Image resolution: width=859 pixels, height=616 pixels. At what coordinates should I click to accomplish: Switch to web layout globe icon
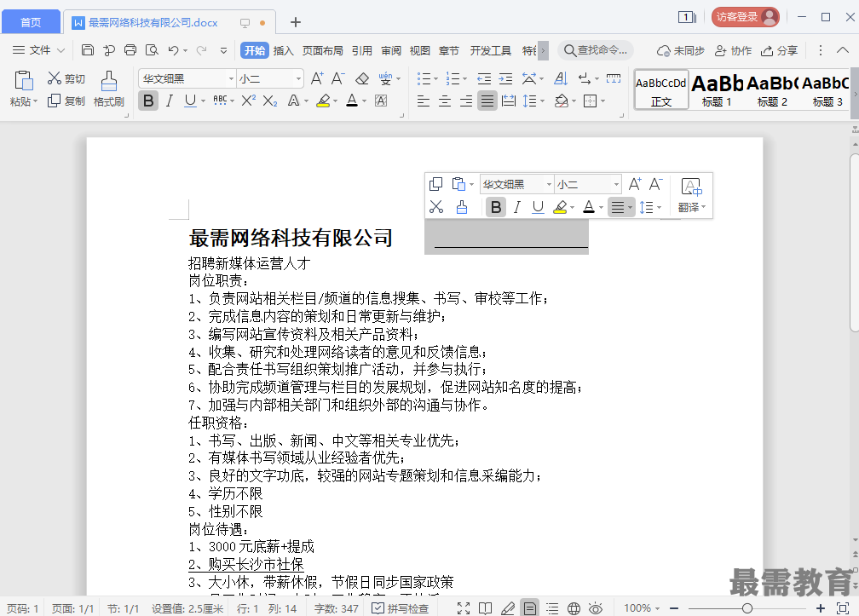click(x=574, y=608)
